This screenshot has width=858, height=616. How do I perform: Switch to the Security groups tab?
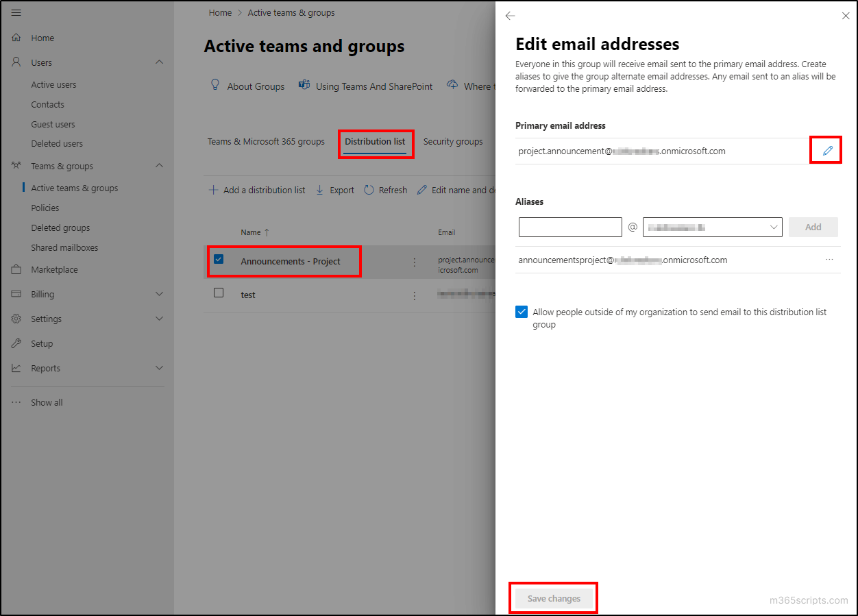click(453, 141)
